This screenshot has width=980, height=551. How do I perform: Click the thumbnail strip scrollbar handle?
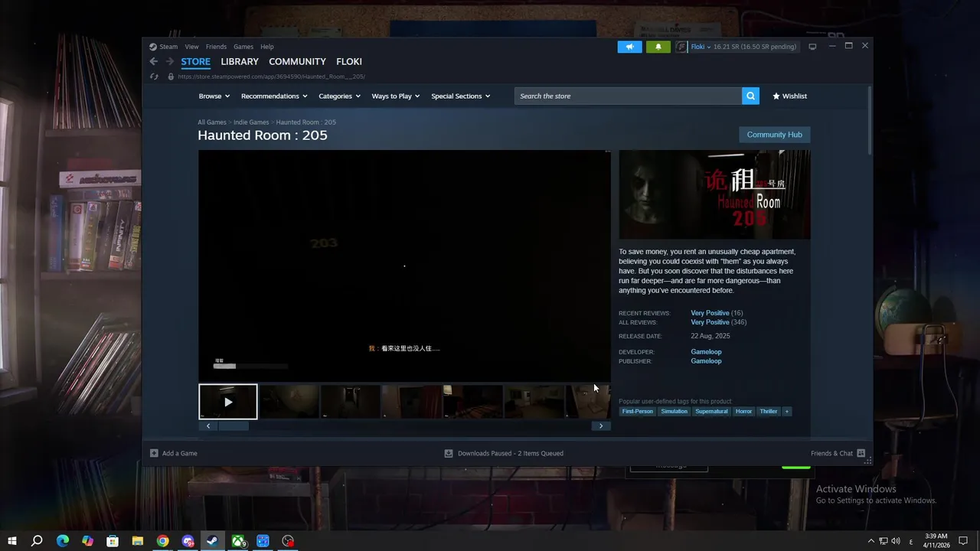[x=234, y=425]
